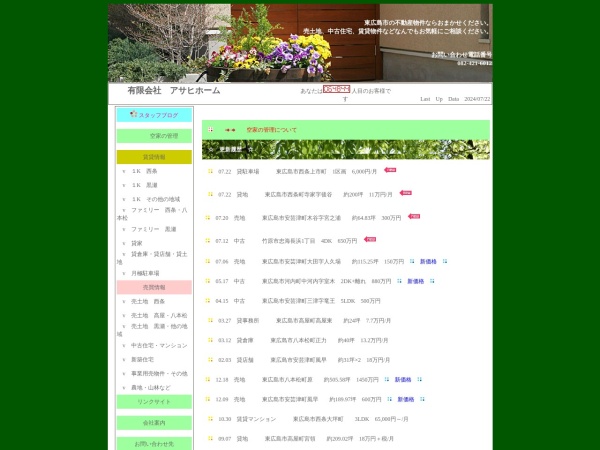
Task: Open the 1K その他の地域 link
Action: 155,199
